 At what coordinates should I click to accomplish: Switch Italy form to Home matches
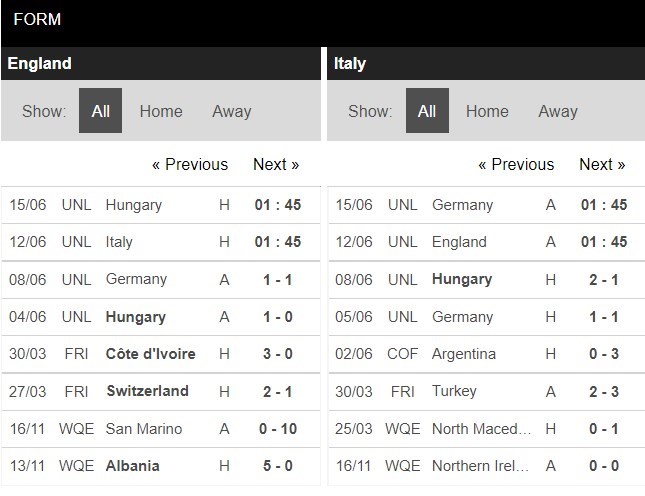[487, 111]
